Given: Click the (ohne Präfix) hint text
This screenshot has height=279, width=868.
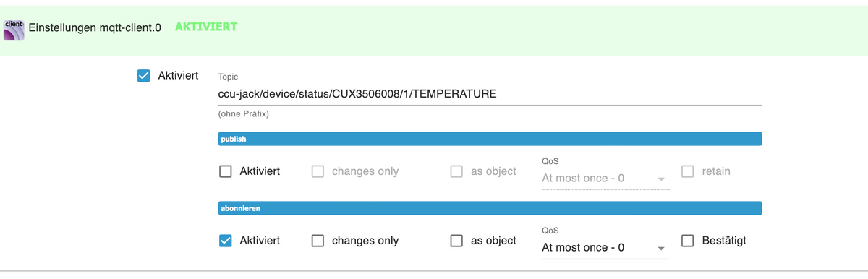Looking at the screenshot, I should coord(244,114).
